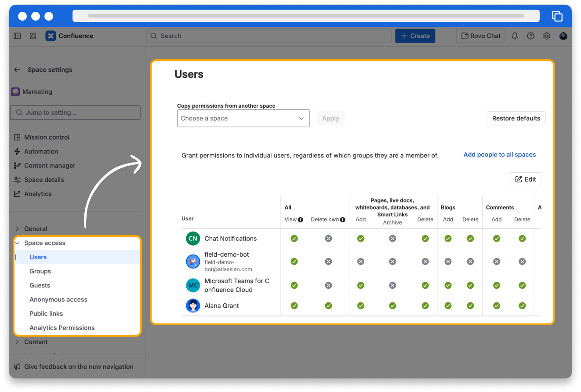Open the Choose a space dropdown
Screen dimensions: 581x392
pyautogui.click(x=243, y=118)
